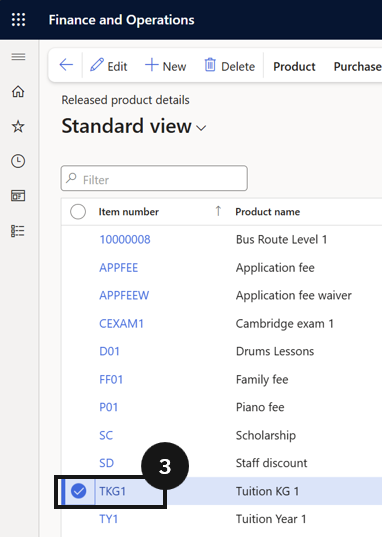
Task: Select the Cambridge exam 1 cell
Action: click(x=285, y=323)
